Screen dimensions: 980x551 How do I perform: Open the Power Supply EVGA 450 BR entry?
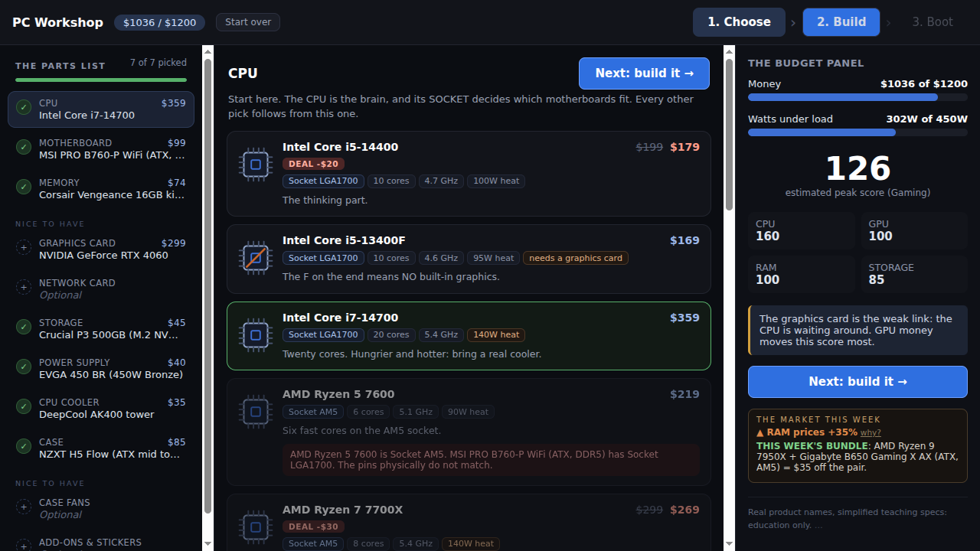(101, 369)
